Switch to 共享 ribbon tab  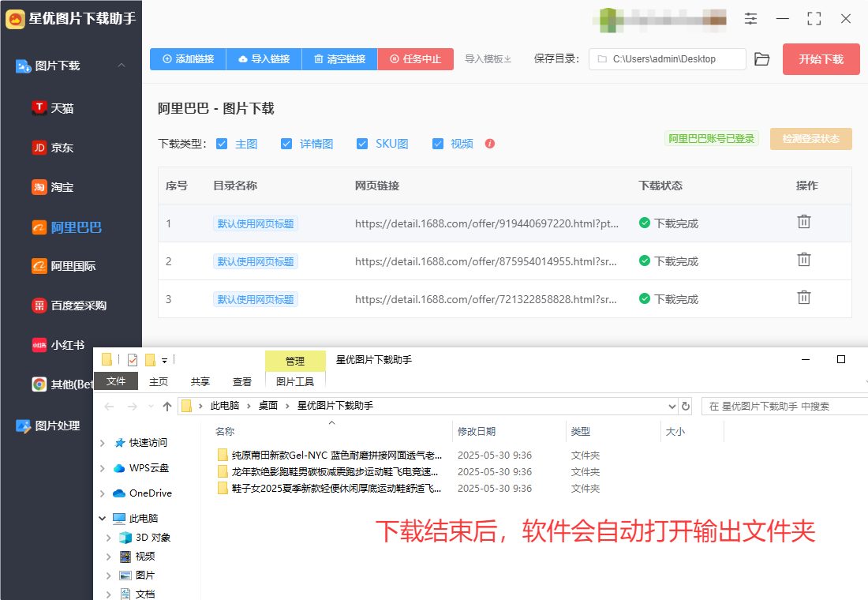point(200,382)
